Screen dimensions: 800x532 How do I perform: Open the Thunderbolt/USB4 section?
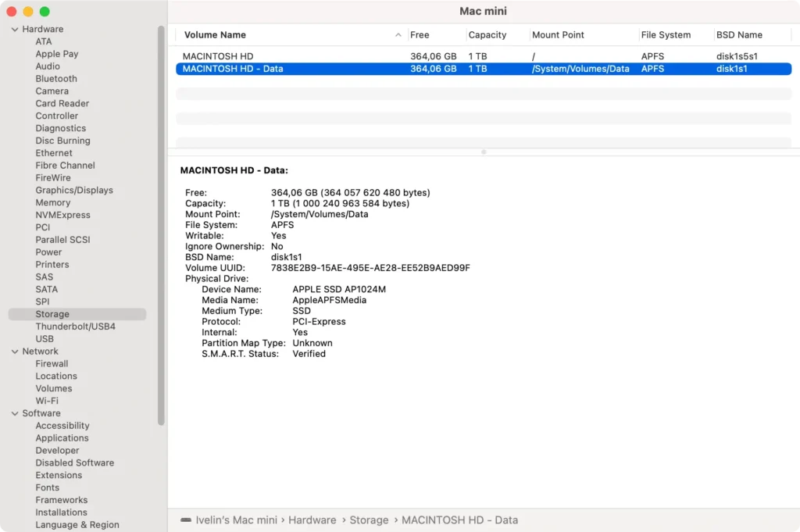pos(74,326)
